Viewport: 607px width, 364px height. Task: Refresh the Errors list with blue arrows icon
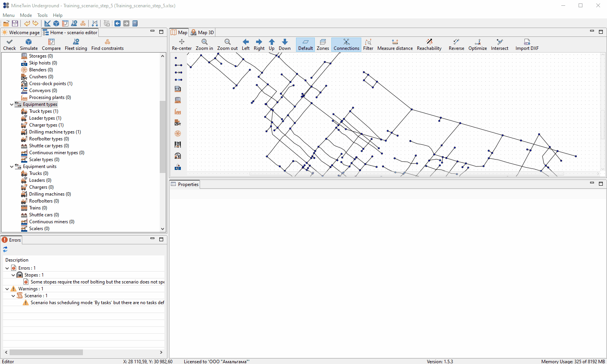(x=5, y=249)
